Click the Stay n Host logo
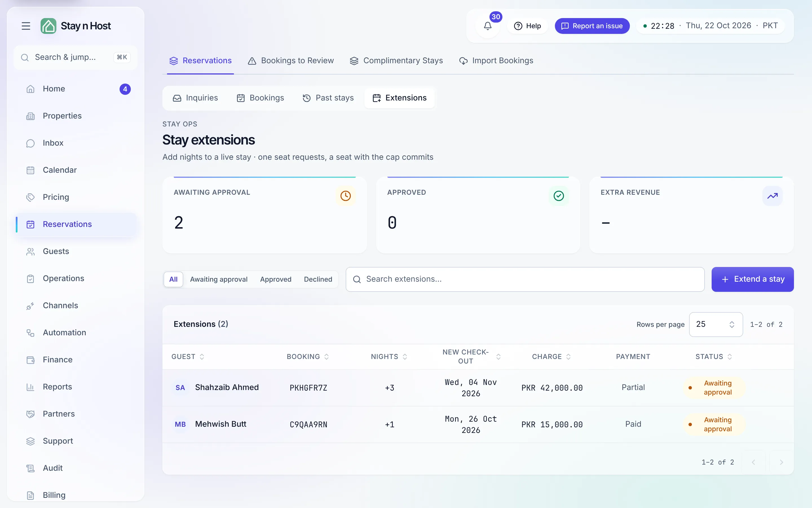This screenshot has width=812, height=508. 76,26
